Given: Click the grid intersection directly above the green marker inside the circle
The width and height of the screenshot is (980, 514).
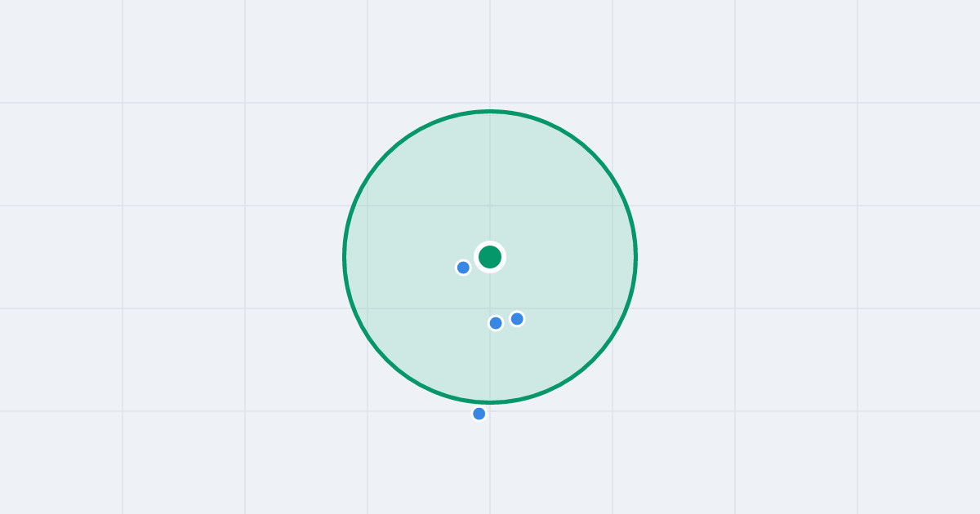Looking at the screenshot, I should pyautogui.click(x=490, y=206).
